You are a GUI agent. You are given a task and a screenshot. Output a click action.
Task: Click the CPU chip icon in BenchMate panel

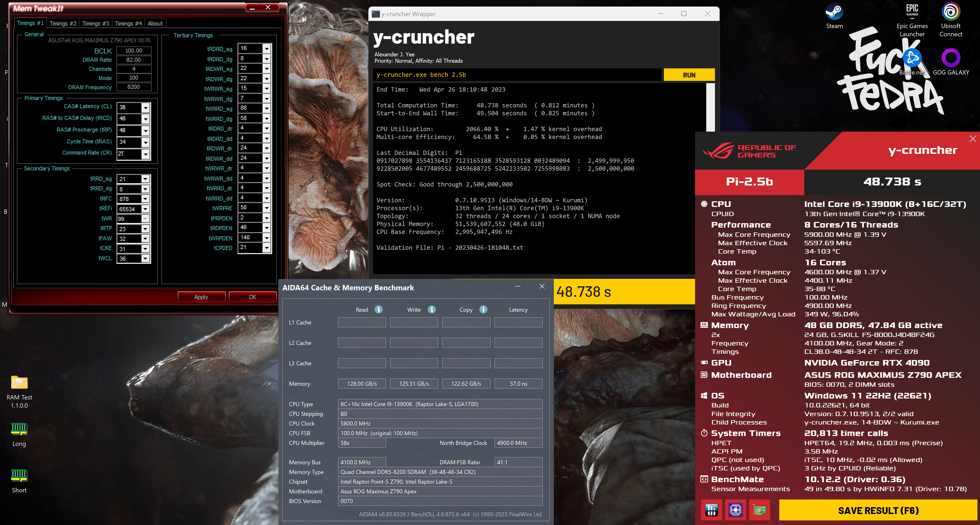click(704, 204)
